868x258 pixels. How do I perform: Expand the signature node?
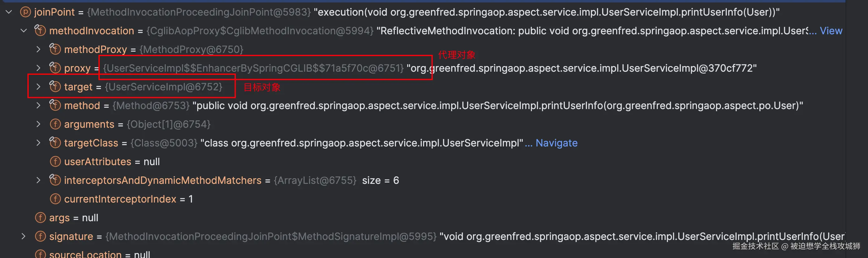tap(24, 236)
